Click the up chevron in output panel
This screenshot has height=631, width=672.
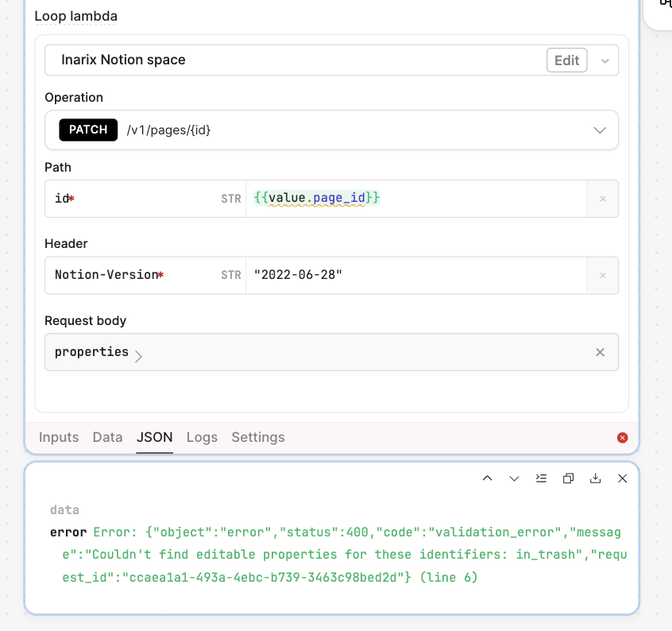click(488, 478)
